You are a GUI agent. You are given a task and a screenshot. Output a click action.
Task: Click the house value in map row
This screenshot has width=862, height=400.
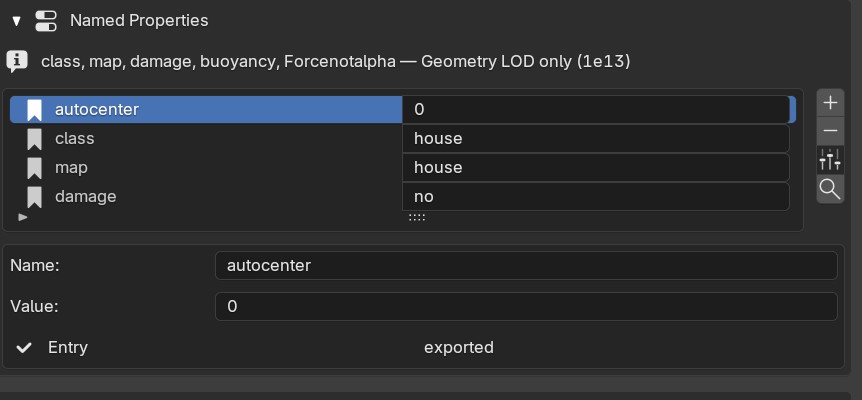pos(596,168)
